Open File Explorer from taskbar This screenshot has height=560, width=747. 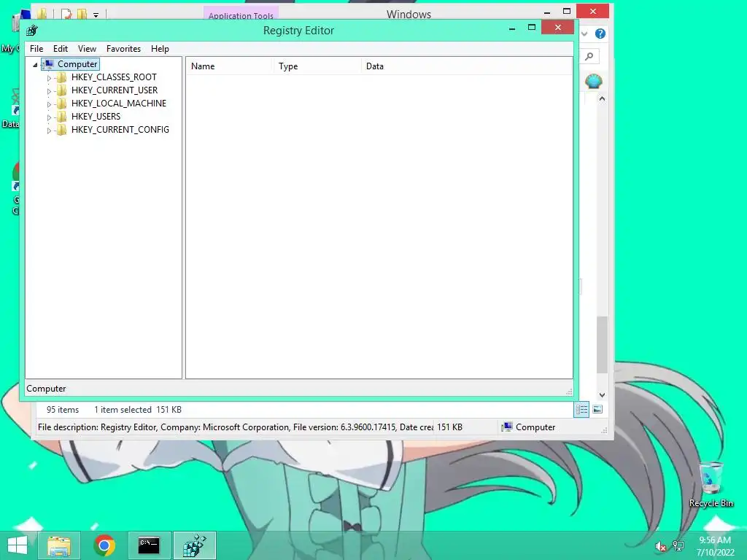tap(59, 545)
